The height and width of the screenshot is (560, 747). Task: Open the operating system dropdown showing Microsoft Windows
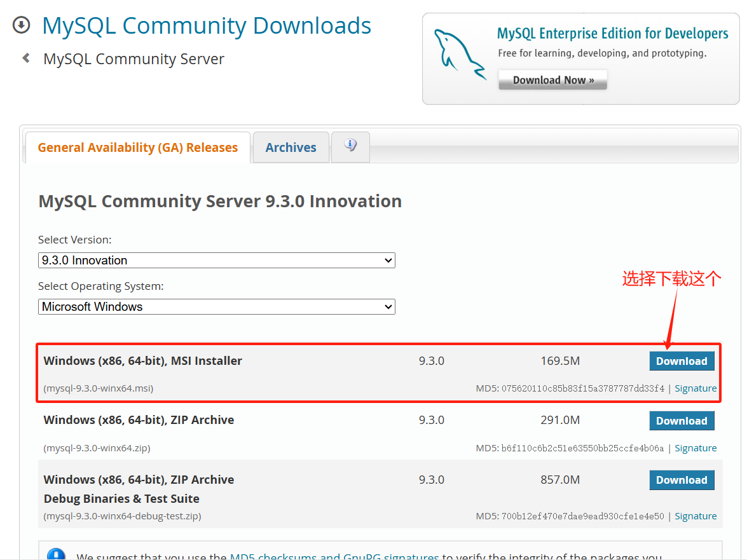pos(217,306)
